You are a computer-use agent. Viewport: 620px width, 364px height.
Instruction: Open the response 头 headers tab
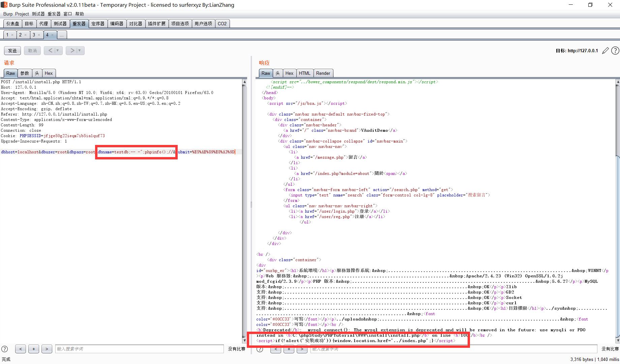pyautogui.click(x=277, y=73)
